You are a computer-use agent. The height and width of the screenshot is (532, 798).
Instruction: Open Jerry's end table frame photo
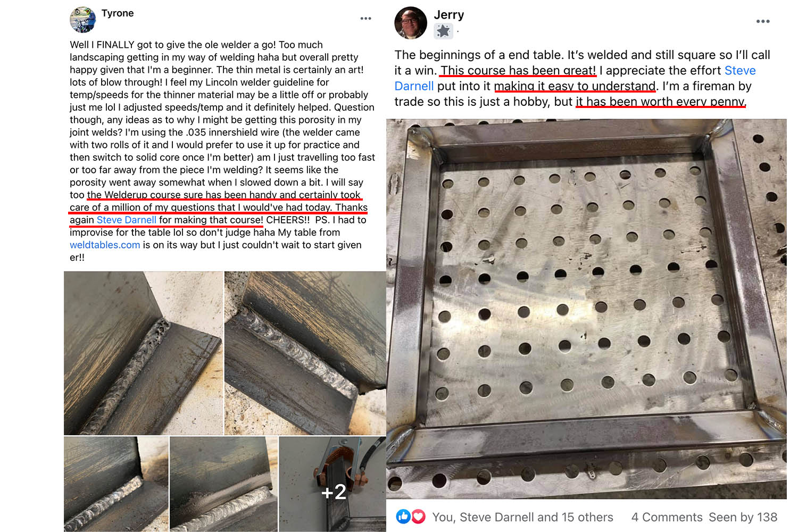586,309
